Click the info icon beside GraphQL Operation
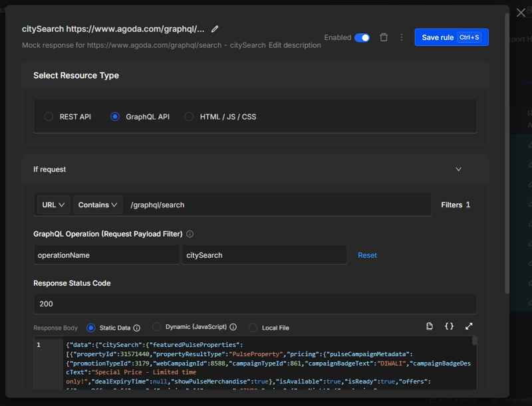Image resolution: width=532 pixels, height=406 pixels. coord(190,234)
